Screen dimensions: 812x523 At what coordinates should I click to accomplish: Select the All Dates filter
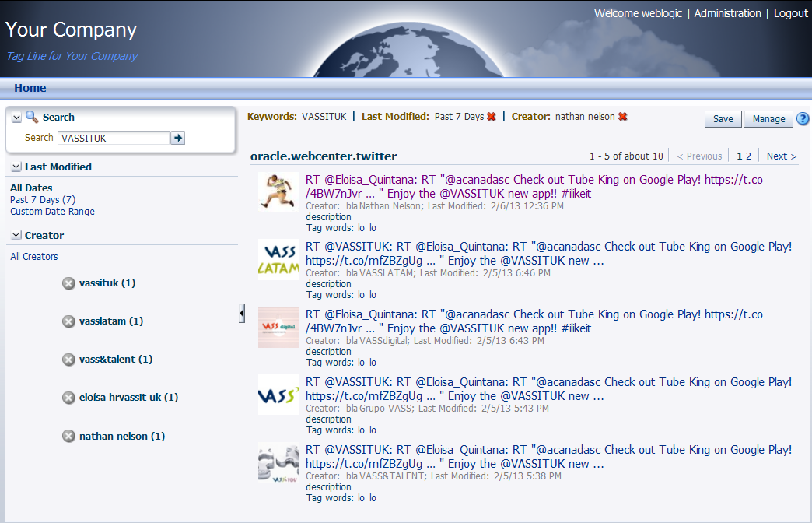[x=31, y=188]
